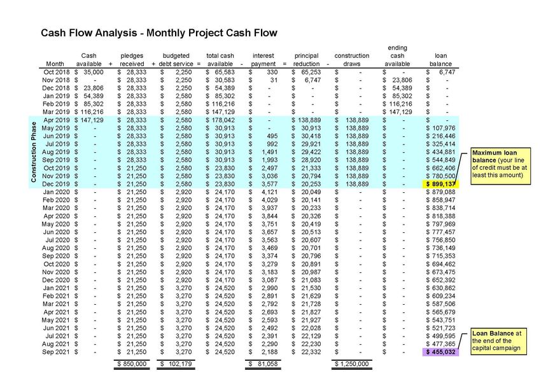
Task: Click the Sep 2019 loan balance 544,849
Action: (444, 160)
